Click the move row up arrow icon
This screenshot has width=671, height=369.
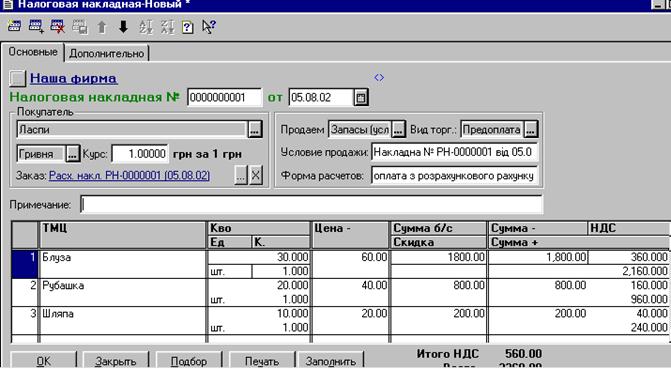coord(101,27)
